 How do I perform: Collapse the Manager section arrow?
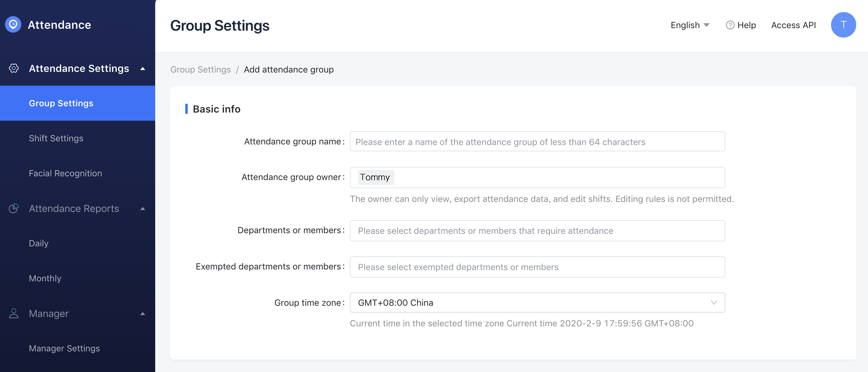point(143,314)
